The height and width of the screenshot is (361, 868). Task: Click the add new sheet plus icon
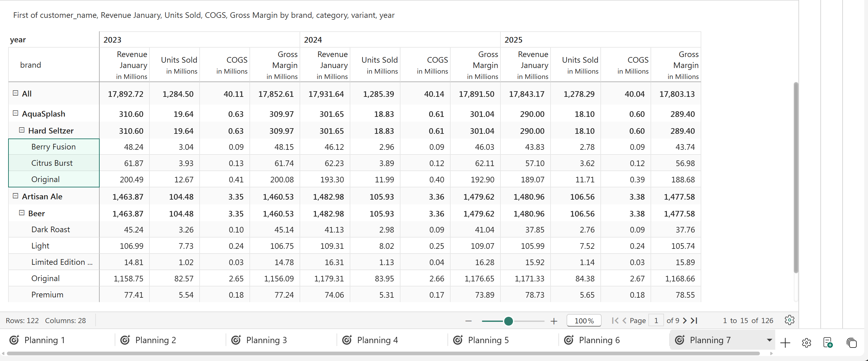pos(785,343)
